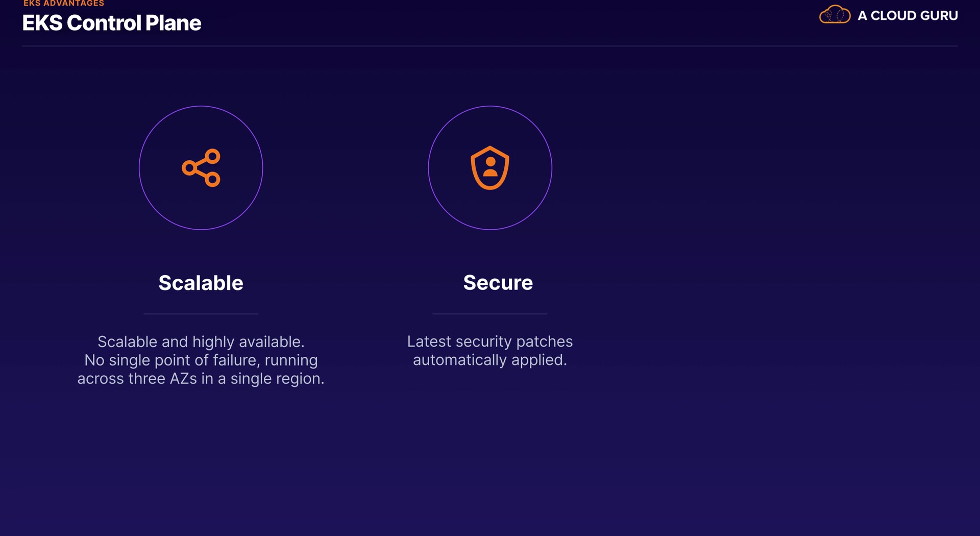Viewport: 980px width, 536px height.
Task: Click the horizontal rule under the slide title
Action: [489, 46]
